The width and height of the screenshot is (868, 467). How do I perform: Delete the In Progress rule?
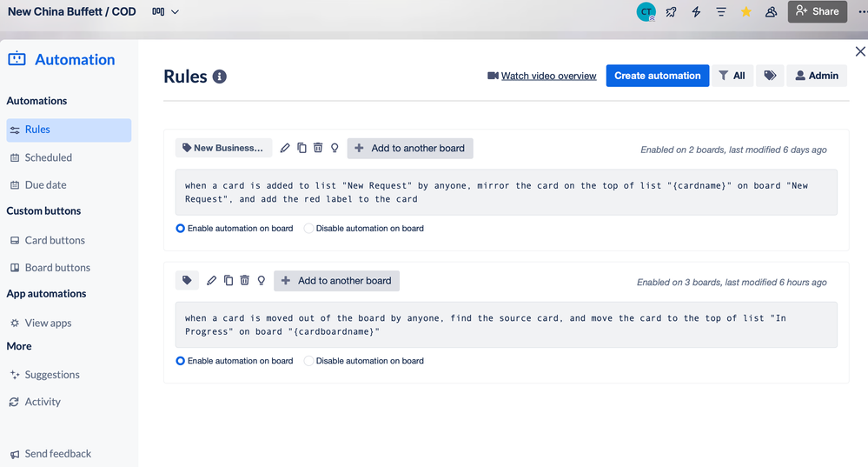pos(244,280)
